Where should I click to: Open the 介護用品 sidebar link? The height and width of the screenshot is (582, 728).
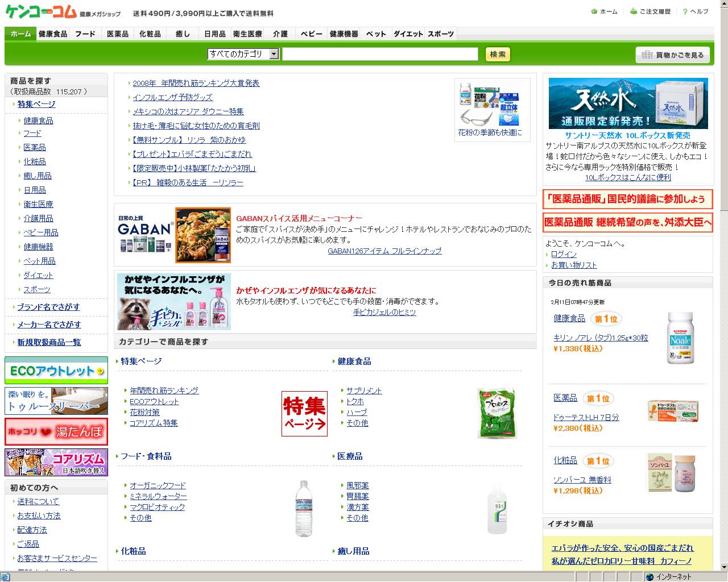(38, 218)
